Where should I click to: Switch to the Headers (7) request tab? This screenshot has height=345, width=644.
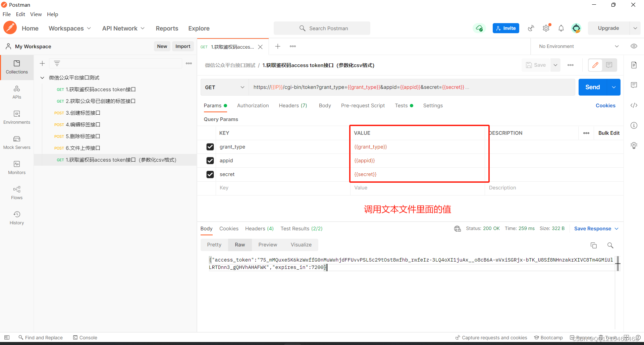click(x=293, y=106)
